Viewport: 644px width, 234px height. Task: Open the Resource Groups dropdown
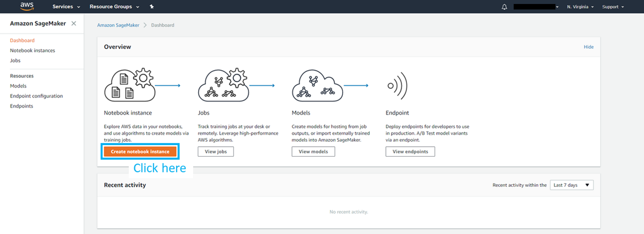coord(114,7)
